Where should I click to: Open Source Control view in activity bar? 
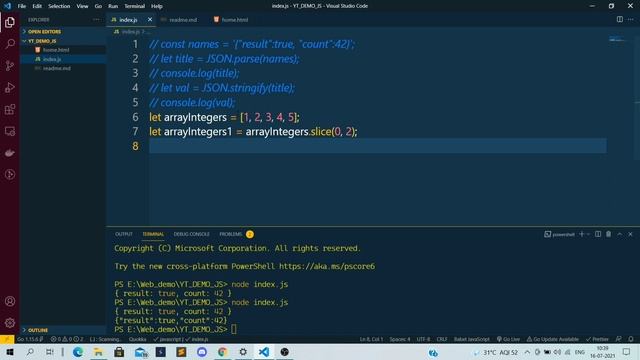(x=10, y=65)
